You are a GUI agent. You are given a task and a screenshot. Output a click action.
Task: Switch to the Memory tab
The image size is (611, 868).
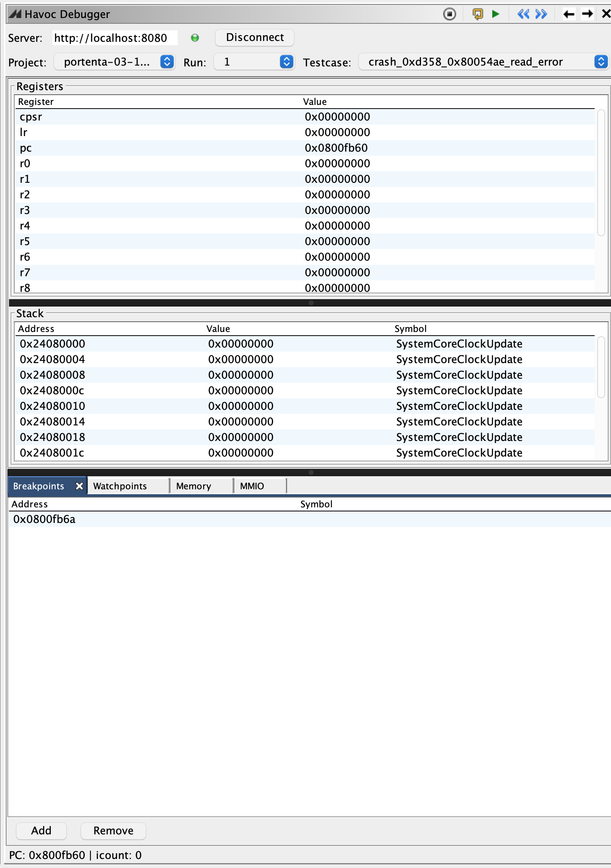[201, 486]
